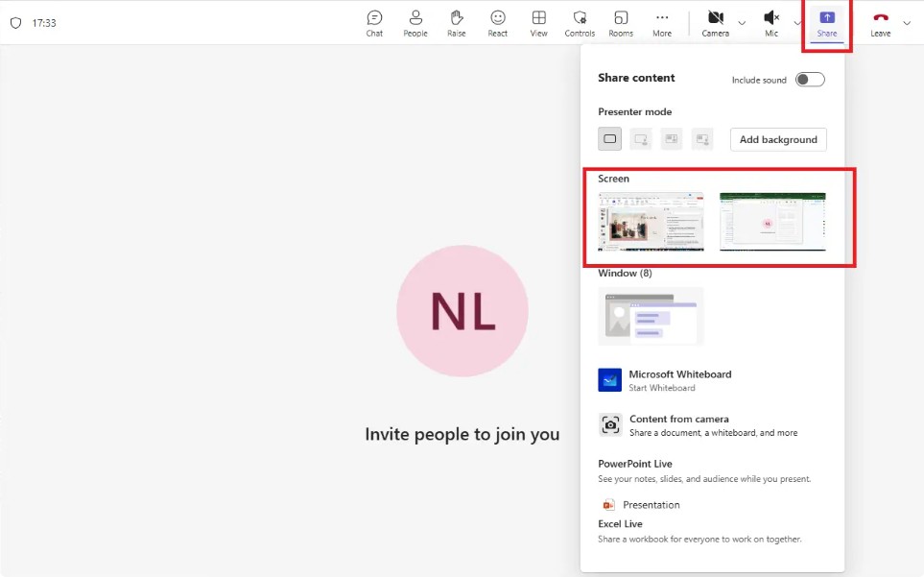Screen dimensions: 924x577
Task: Leave the meeting
Action: click(880, 23)
